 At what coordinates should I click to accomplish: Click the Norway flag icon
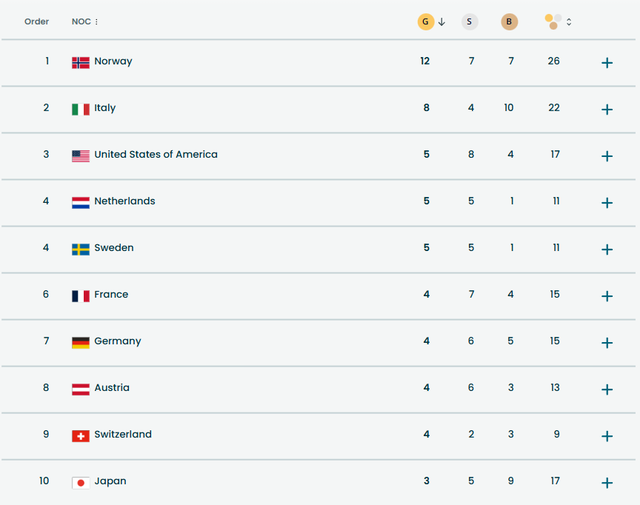pos(81,62)
